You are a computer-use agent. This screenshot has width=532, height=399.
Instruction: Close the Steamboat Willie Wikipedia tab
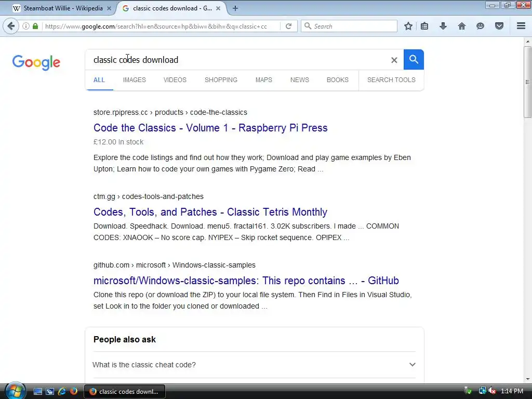pos(109,8)
